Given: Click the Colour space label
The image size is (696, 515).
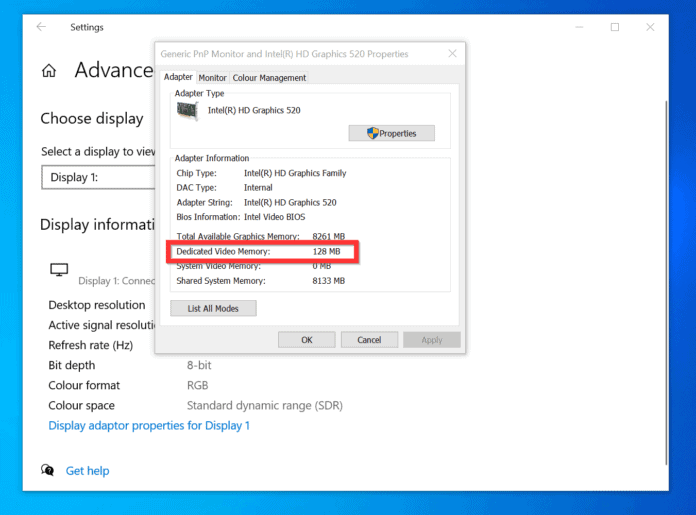Looking at the screenshot, I should [x=81, y=405].
